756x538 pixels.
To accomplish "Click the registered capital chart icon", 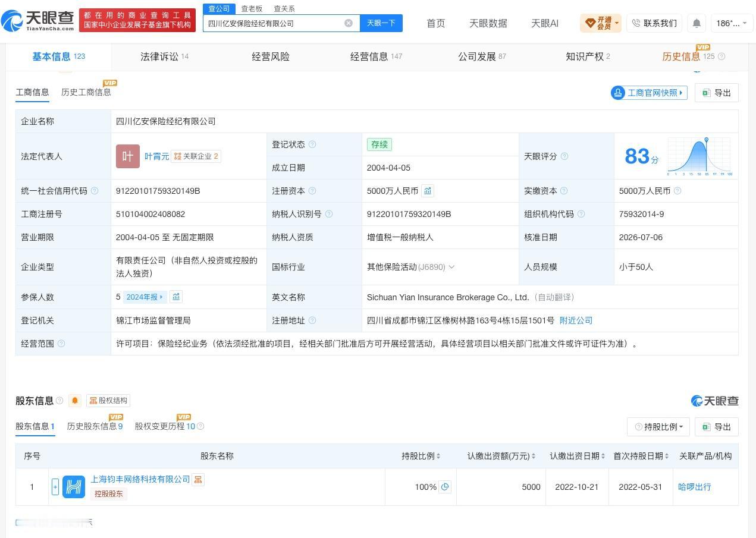I will pos(428,191).
